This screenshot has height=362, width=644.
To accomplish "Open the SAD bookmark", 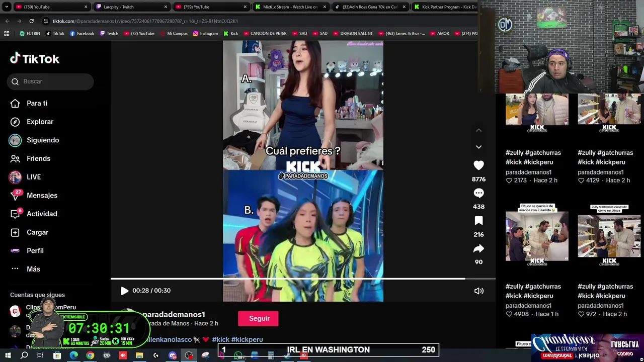I will coord(320,34).
